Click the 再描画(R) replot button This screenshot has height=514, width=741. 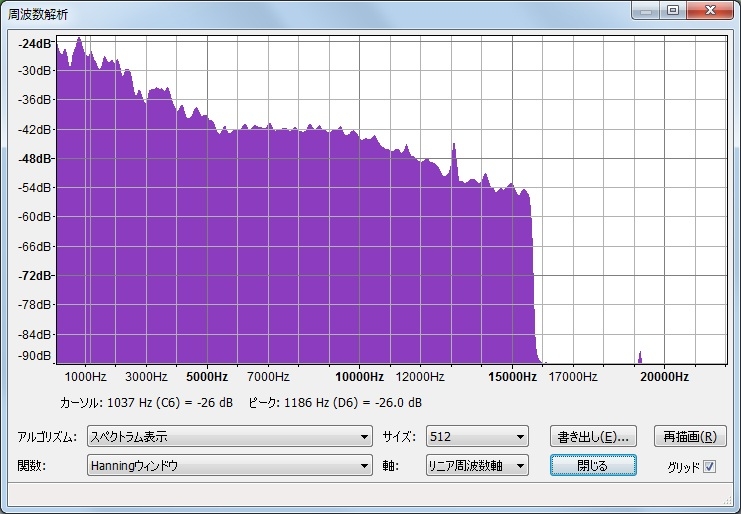point(690,437)
